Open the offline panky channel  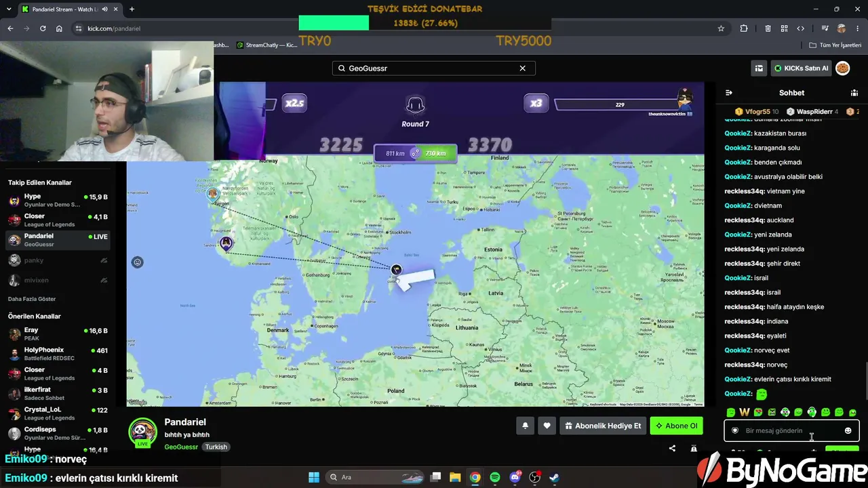coord(58,260)
